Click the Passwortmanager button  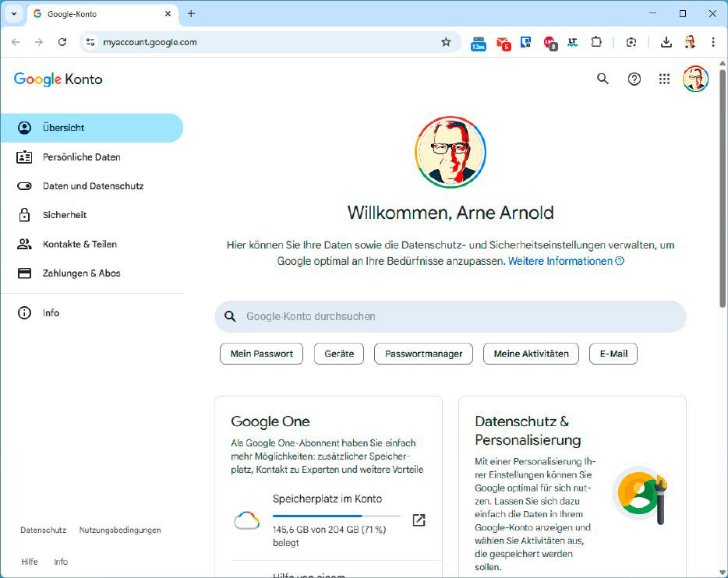(x=423, y=354)
